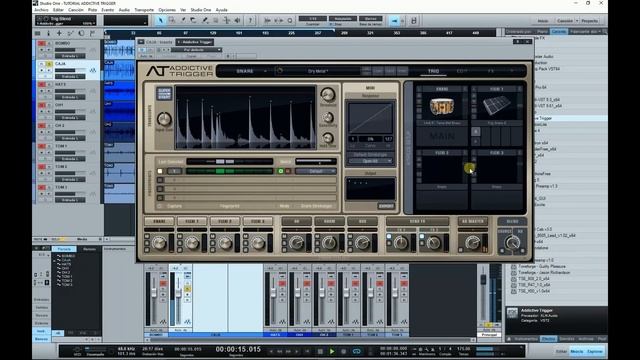640x360 pixels.
Task: Toggle the red mute button on BOMBO track
Action: click(42, 43)
